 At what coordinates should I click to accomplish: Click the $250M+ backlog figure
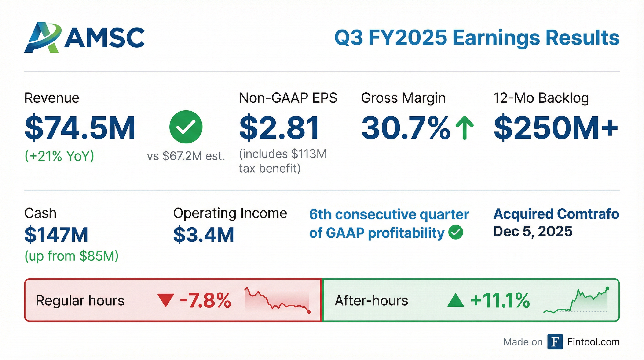point(556,128)
